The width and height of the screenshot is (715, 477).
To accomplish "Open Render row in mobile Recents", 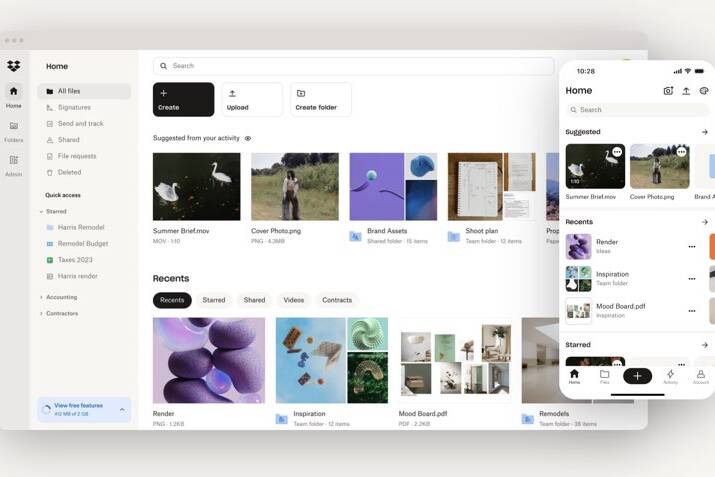I will [632, 247].
